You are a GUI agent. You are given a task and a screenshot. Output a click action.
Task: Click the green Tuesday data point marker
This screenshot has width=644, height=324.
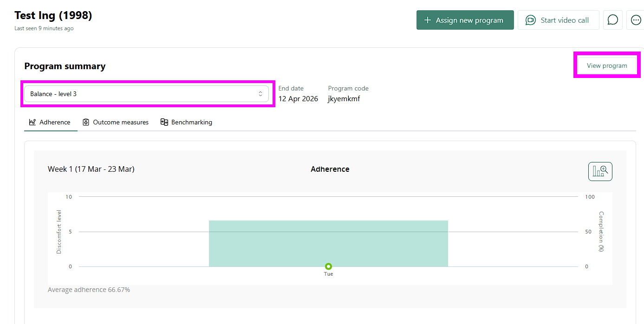tap(328, 266)
